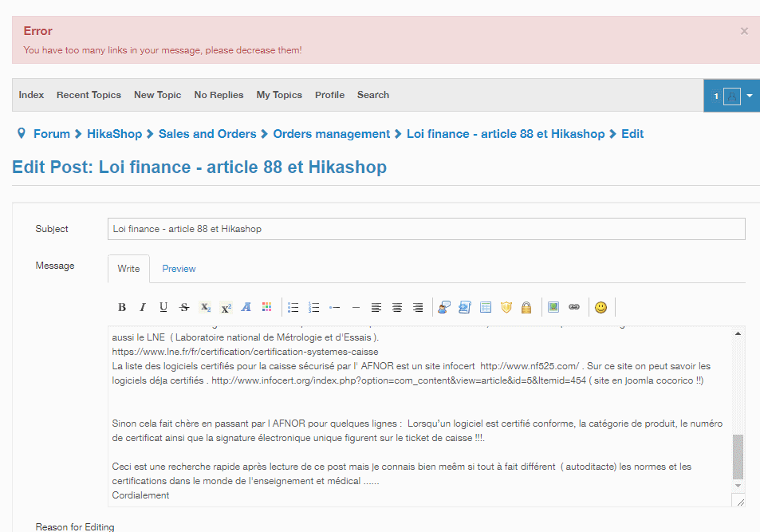The image size is (760, 532).
Task: Click the user avatar icon
Action: (732, 96)
